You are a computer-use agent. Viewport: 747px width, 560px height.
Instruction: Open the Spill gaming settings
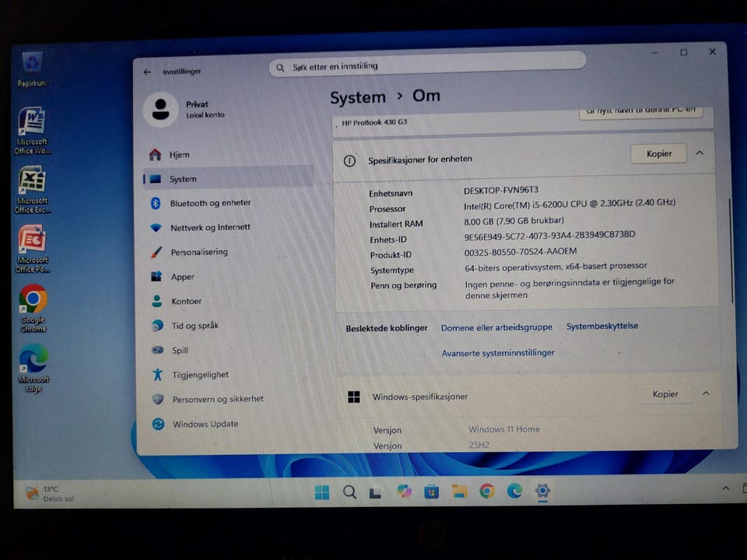[180, 350]
